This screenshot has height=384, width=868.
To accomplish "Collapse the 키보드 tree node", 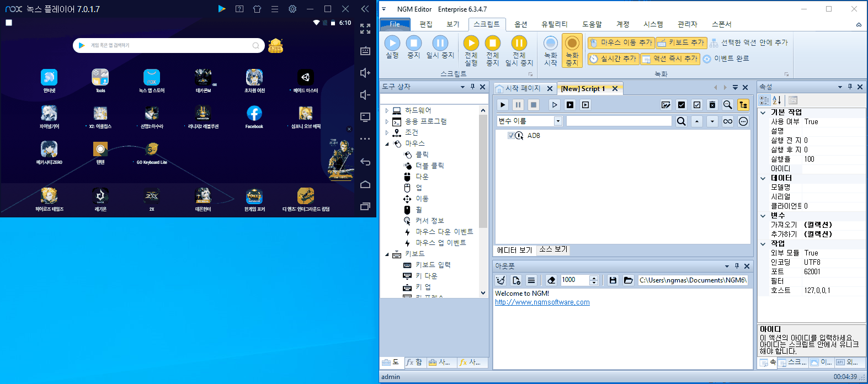I will tap(387, 254).
